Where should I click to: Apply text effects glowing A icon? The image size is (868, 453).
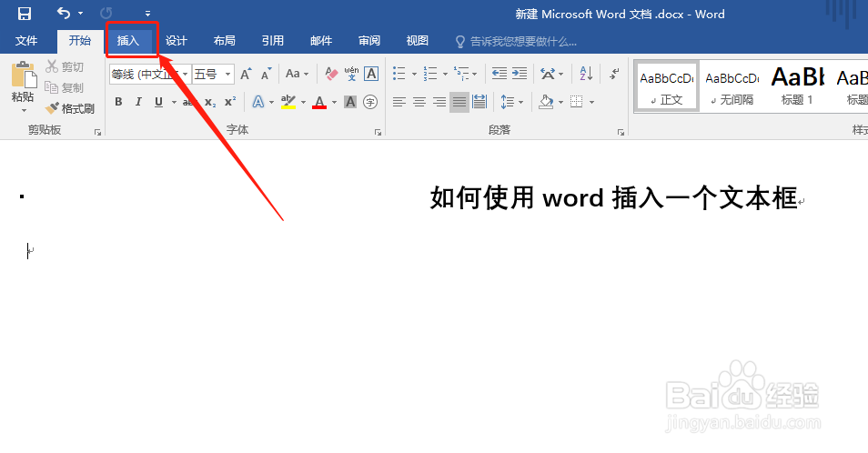[x=258, y=102]
